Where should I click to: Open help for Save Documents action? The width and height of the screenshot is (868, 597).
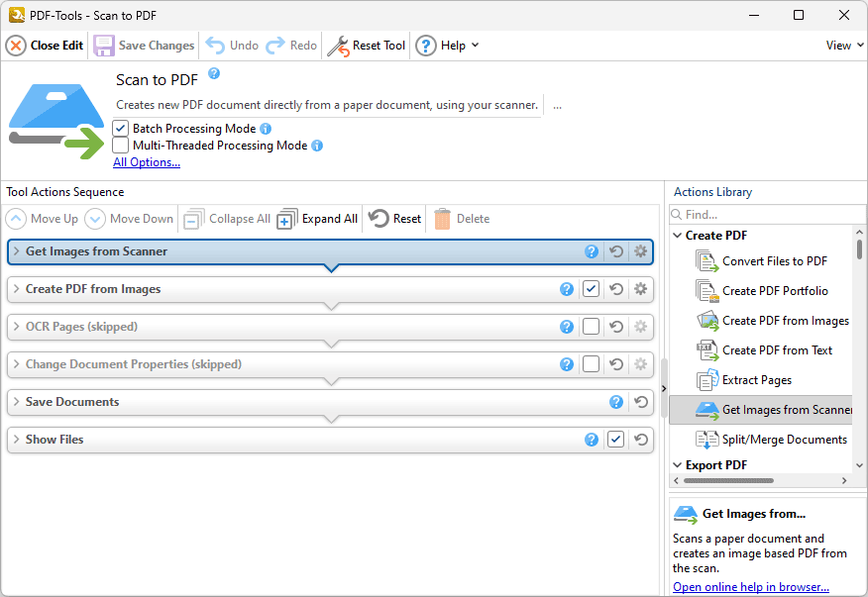click(x=616, y=402)
